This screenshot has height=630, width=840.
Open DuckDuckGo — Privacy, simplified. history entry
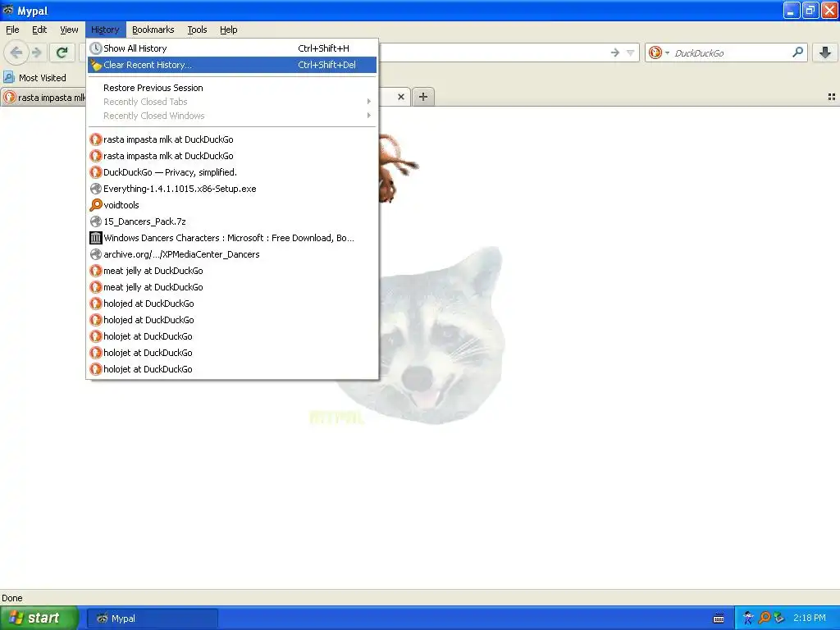coord(232,172)
